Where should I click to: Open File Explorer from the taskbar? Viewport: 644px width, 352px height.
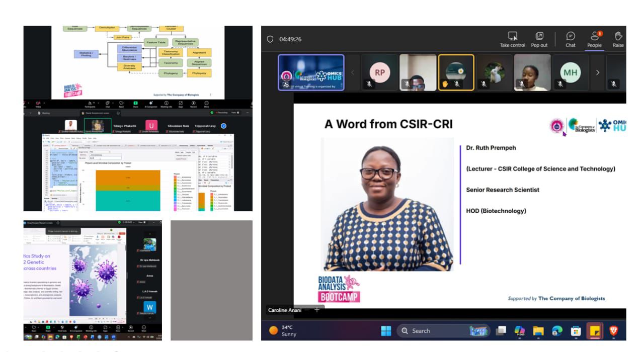[538, 330]
